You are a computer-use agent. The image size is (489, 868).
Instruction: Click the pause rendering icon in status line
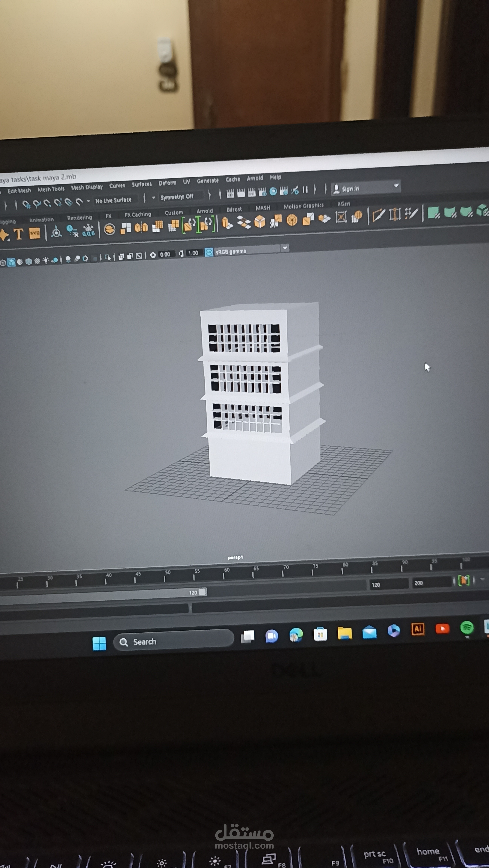(x=305, y=190)
